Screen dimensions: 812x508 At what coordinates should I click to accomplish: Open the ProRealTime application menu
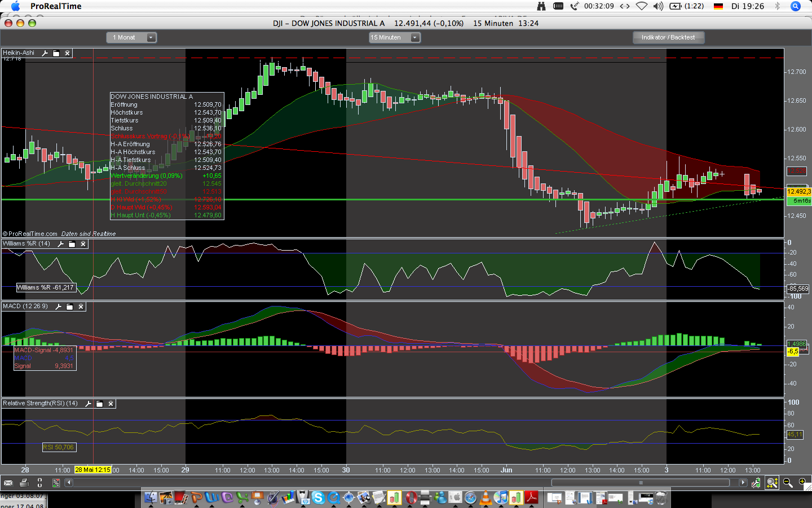[56, 6]
